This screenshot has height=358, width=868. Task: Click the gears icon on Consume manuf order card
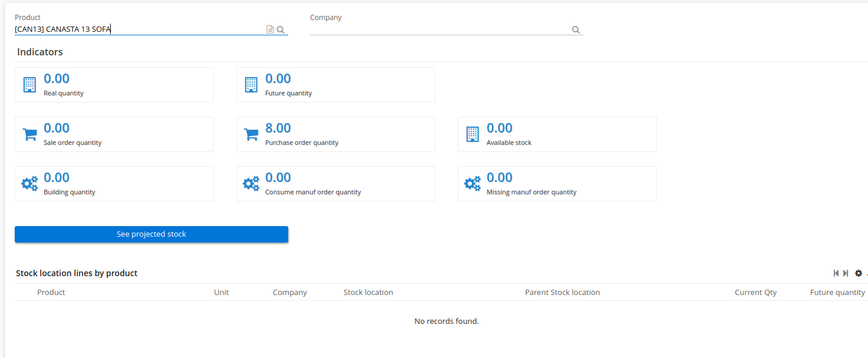(251, 184)
